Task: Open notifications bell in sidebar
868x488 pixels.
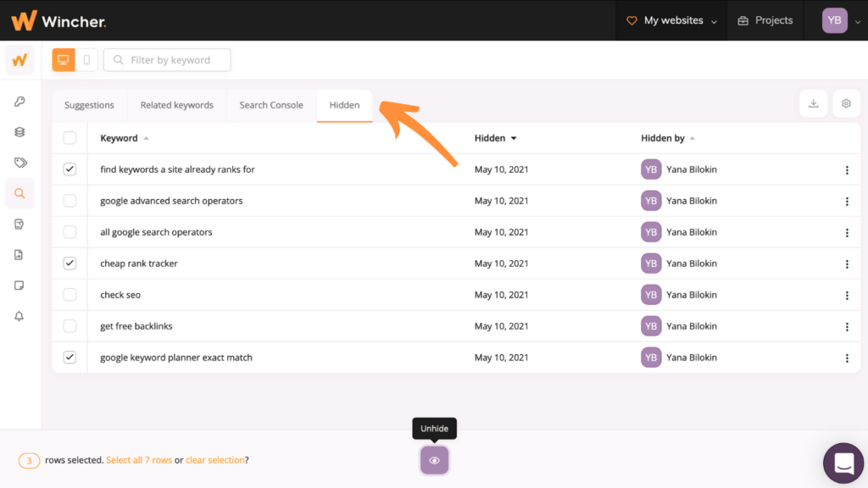Action: pyautogui.click(x=19, y=316)
